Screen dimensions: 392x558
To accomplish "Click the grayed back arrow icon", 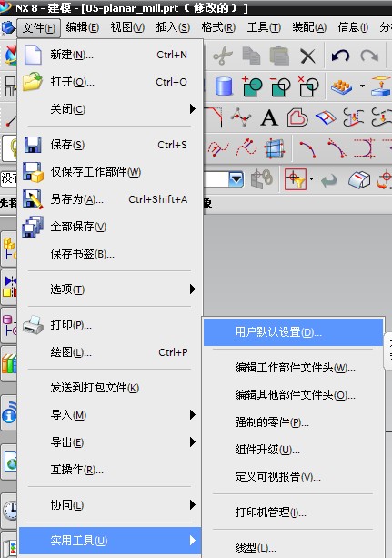I will (328, 180).
